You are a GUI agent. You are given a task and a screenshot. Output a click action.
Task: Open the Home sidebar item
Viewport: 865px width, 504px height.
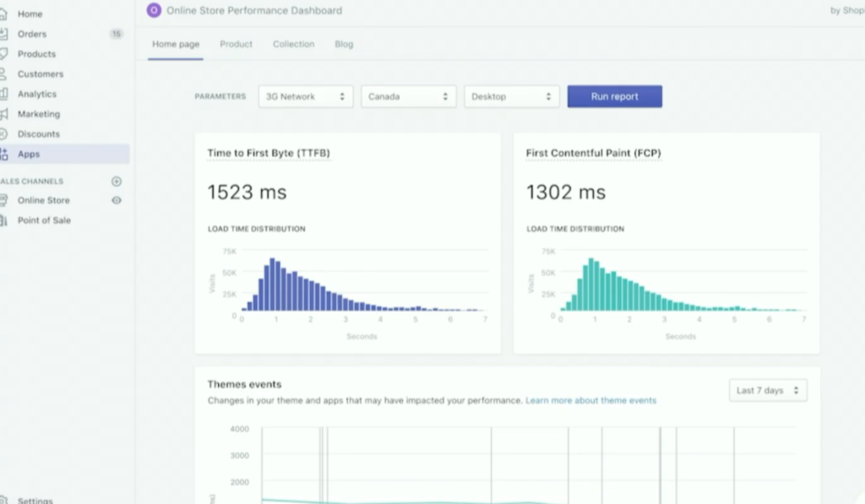click(x=30, y=14)
